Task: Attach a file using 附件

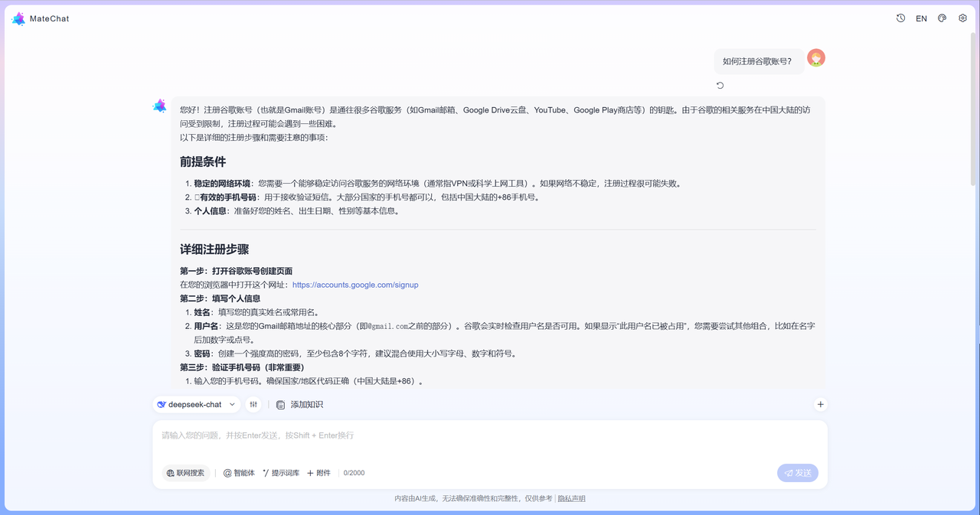Action: pyautogui.click(x=318, y=472)
